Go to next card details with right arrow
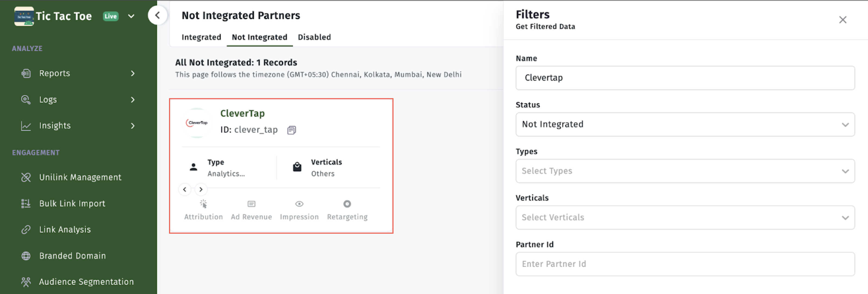The height and width of the screenshot is (294, 868). tap(201, 190)
